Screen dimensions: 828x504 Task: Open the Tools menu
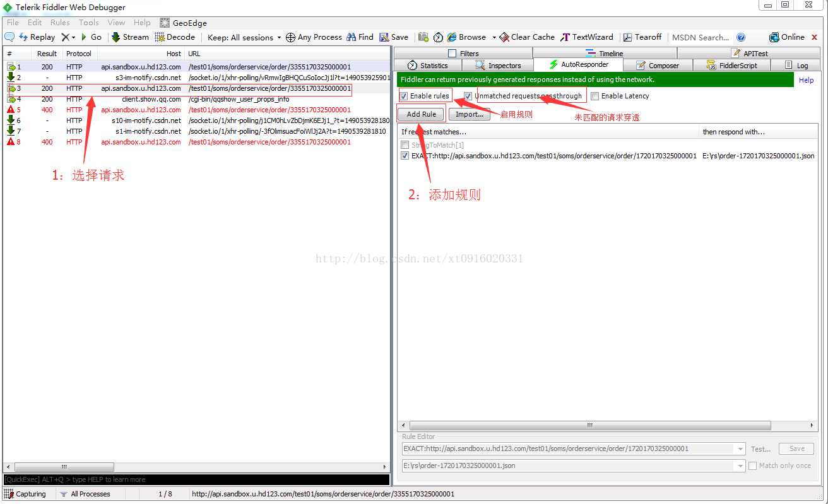pyautogui.click(x=88, y=22)
